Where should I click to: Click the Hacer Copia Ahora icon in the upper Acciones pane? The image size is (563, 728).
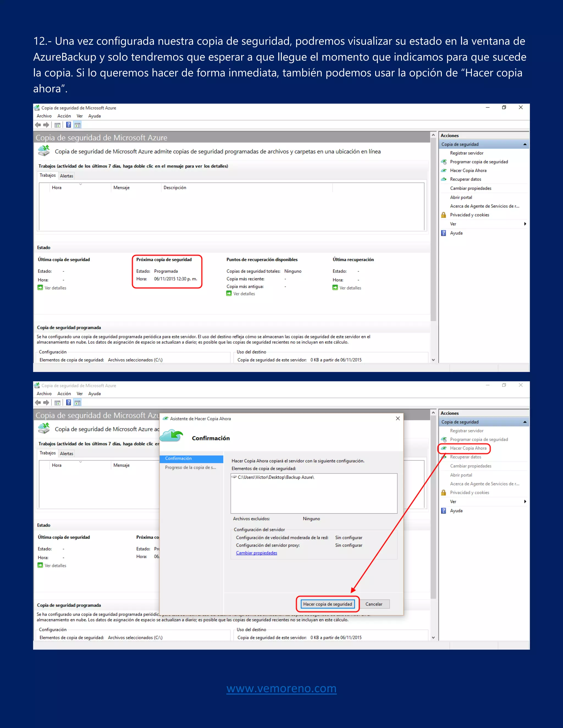coord(444,171)
